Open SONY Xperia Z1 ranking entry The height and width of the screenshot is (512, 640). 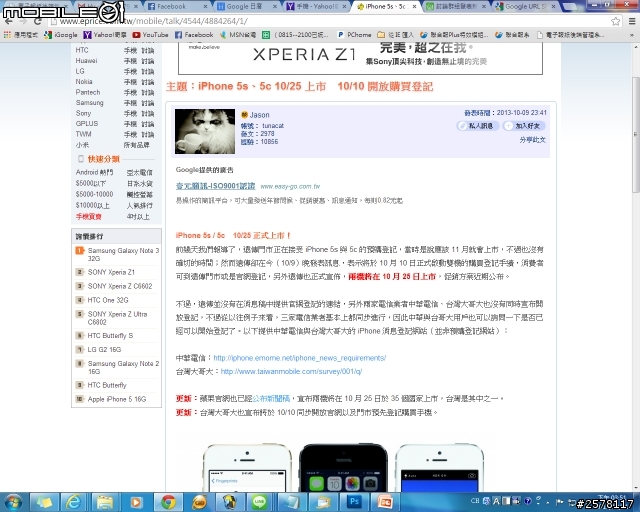pos(111,272)
